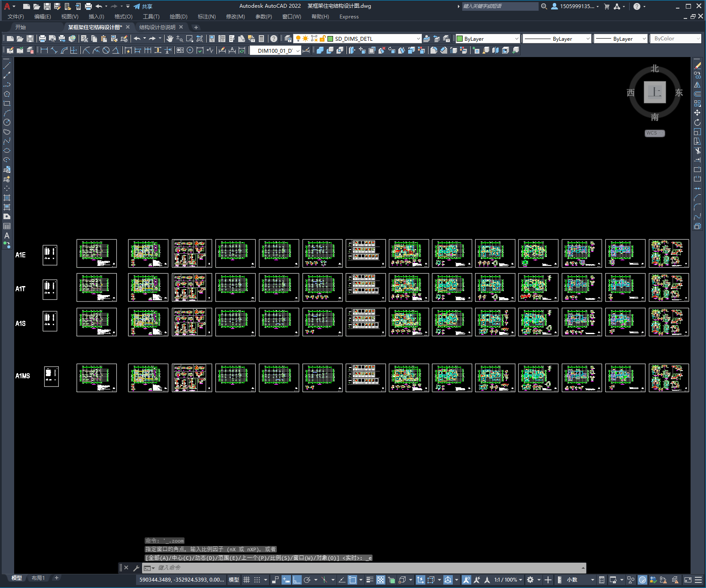The image size is (706, 588).
Task: Select the Angular dimension tool
Action: click(116, 50)
